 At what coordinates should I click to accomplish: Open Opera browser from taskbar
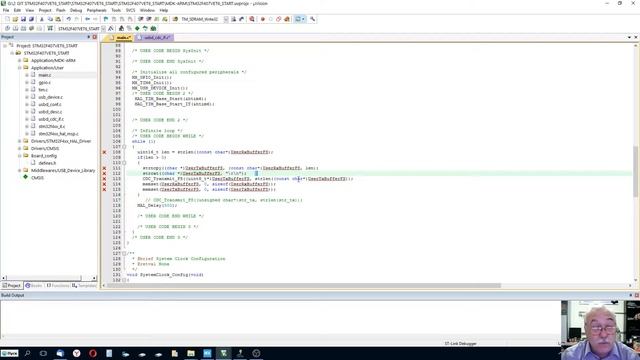pos(93,353)
